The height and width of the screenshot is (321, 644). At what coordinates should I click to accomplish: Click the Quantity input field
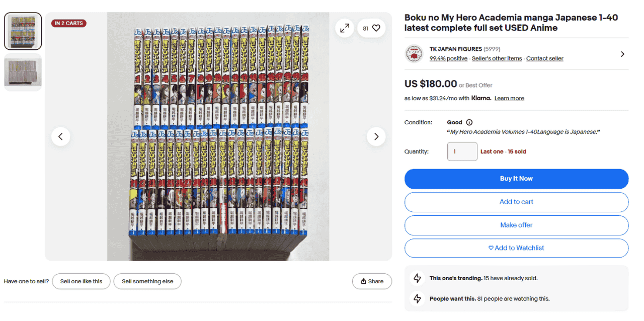tap(462, 151)
